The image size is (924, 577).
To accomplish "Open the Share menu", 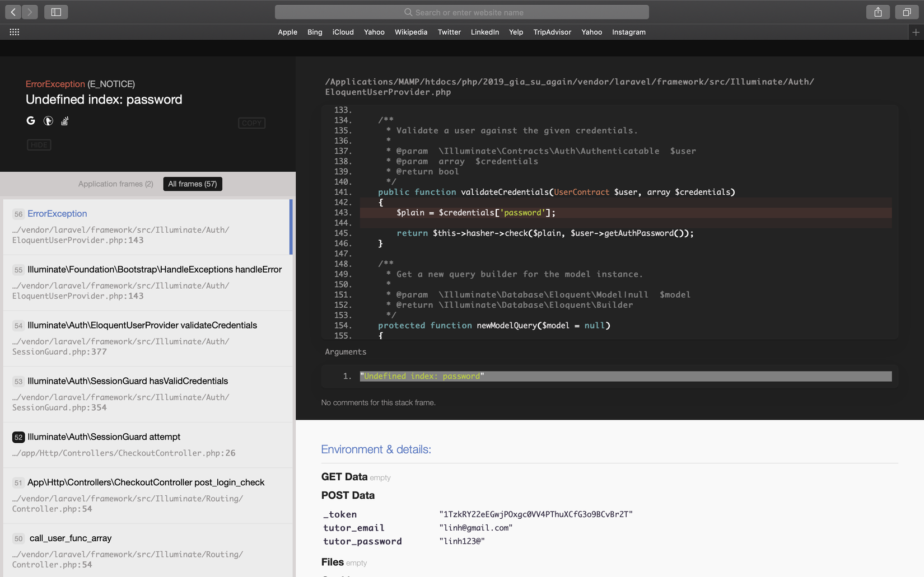I will coord(878,12).
